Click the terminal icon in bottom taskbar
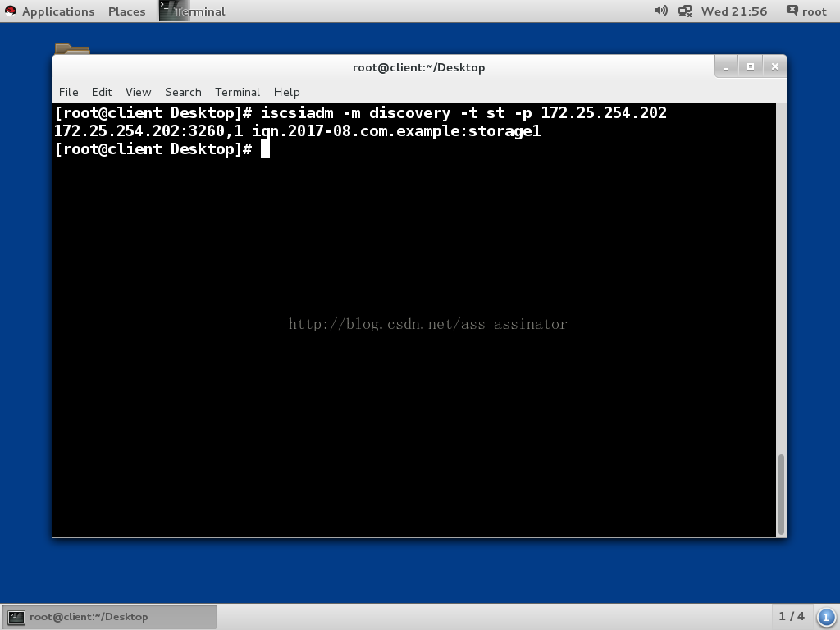840x630 pixels. click(x=16, y=617)
